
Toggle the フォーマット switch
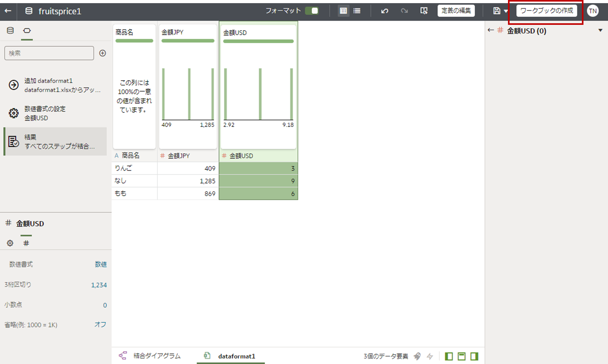[312, 11]
